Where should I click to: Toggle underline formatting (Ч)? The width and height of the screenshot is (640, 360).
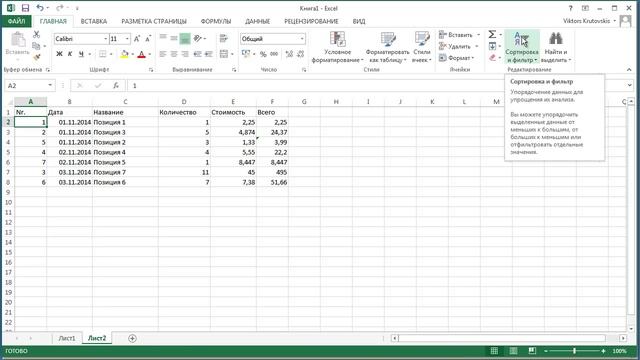[x=81, y=54]
